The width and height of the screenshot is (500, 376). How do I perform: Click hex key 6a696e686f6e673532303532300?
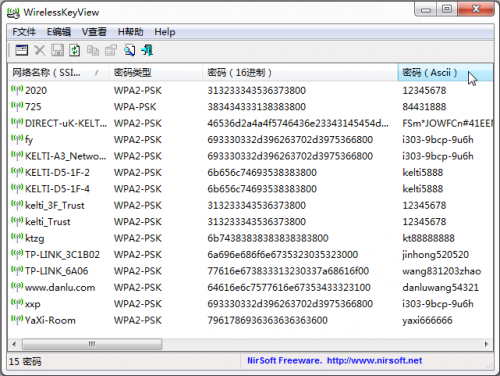(x=282, y=255)
